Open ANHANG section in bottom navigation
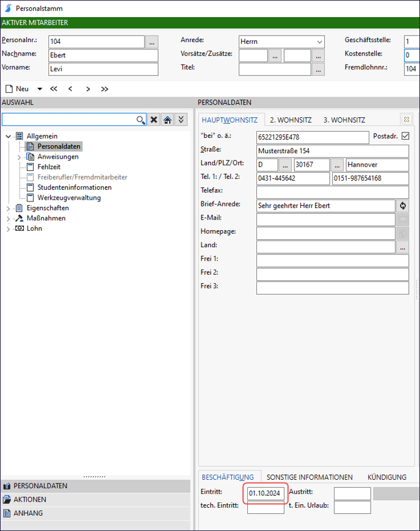 click(95, 513)
